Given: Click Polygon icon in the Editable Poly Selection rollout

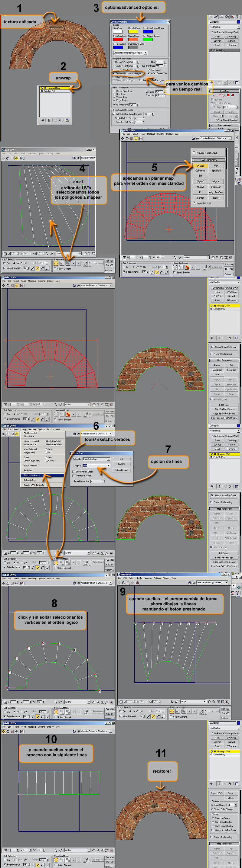Looking at the screenshot, I should pyautogui.click(x=228, y=95).
